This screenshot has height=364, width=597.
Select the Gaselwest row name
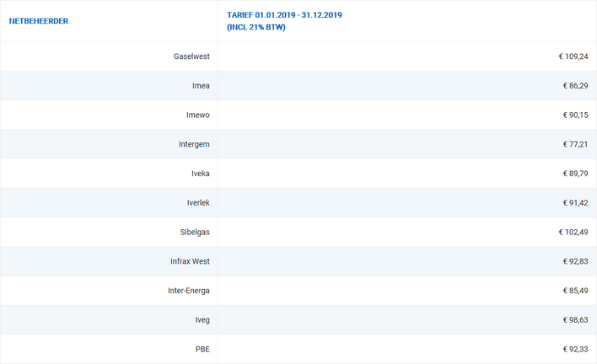coord(190,56)
